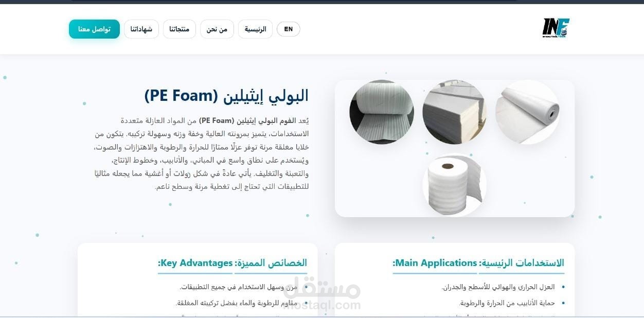Click the الخصائص المميزة heading text

(271, 263)
